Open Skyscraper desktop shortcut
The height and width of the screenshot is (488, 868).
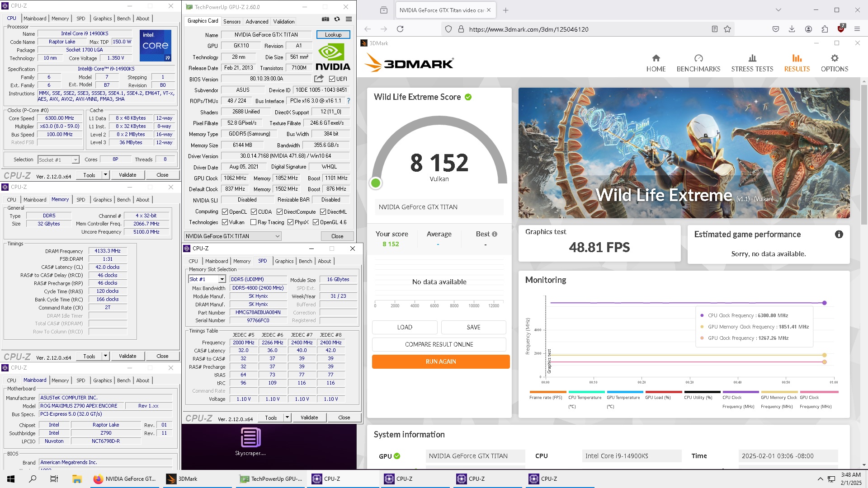click(x=250, y=442)
